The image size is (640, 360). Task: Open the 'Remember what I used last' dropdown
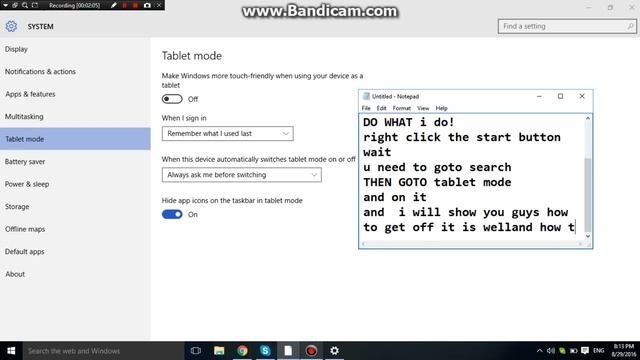tap(227, 133)
